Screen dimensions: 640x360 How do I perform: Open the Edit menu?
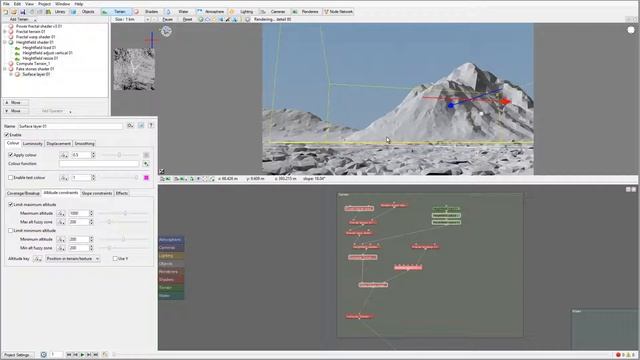click(x=17, y=4)
